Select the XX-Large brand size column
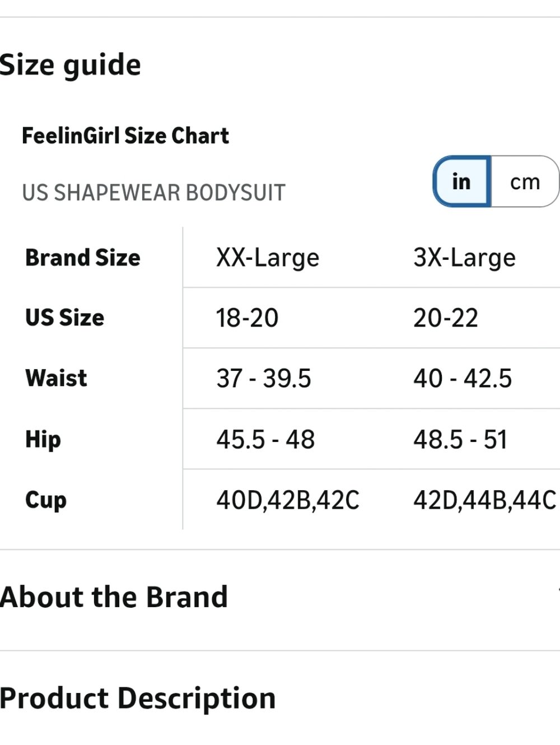 [x=268, y=258]
